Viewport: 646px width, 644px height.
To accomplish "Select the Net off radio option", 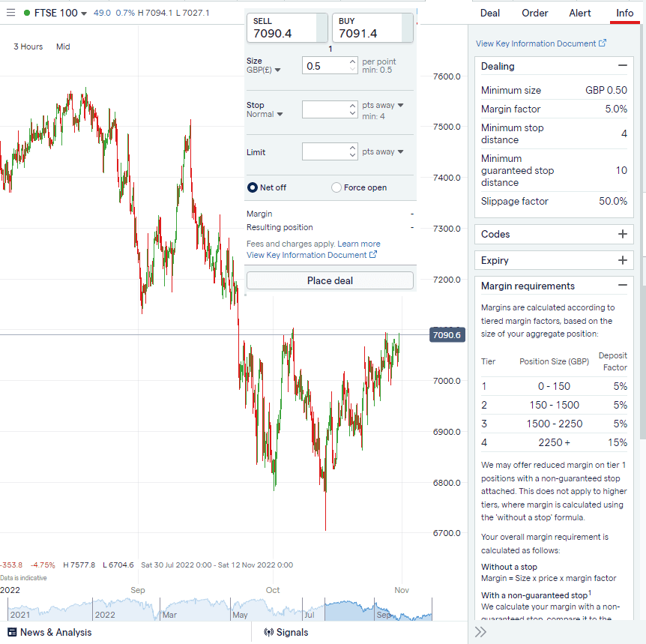I will 253,187.
